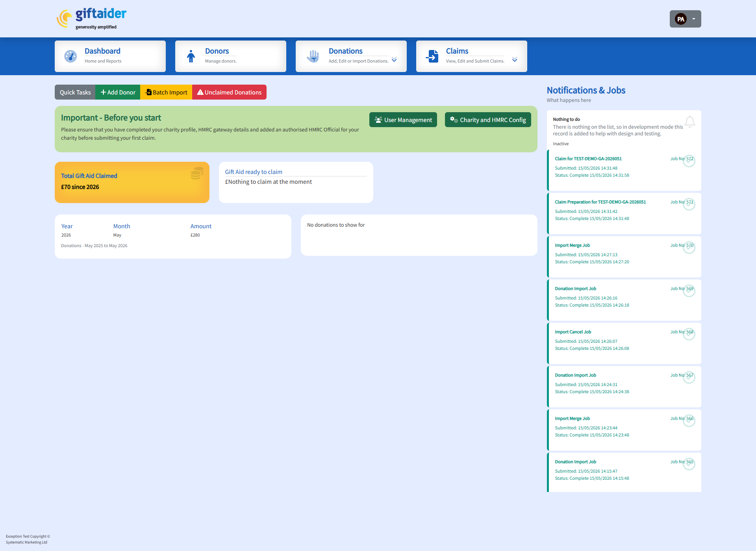Click the Gift Aid ready to claim heading
This screenshot has height=551, width=756.
coord(254,172)
